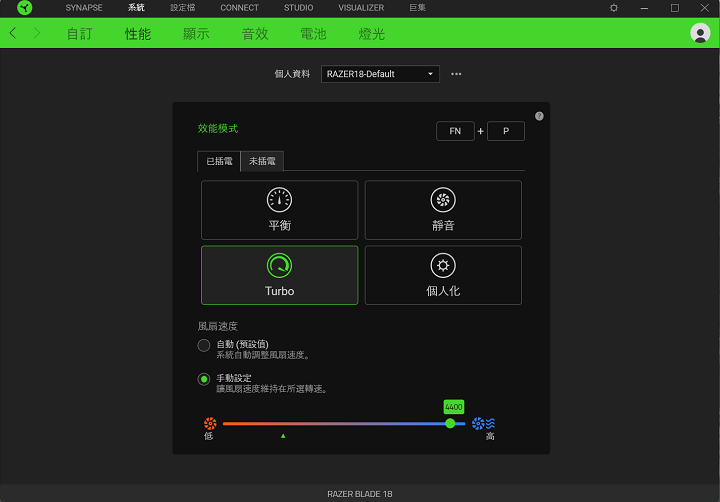Click the 效能模式 heading
The height and width of the screenshot is (502, 720).
[x=218, y=129]
